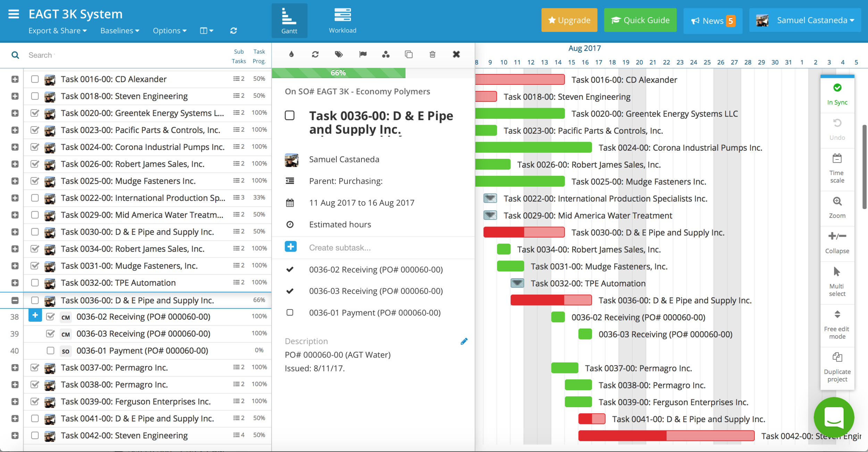Check the Task 0016-00: CD Alexander checkbox
The height and width of the screenshot is (452, 868).
coord(35,79)
